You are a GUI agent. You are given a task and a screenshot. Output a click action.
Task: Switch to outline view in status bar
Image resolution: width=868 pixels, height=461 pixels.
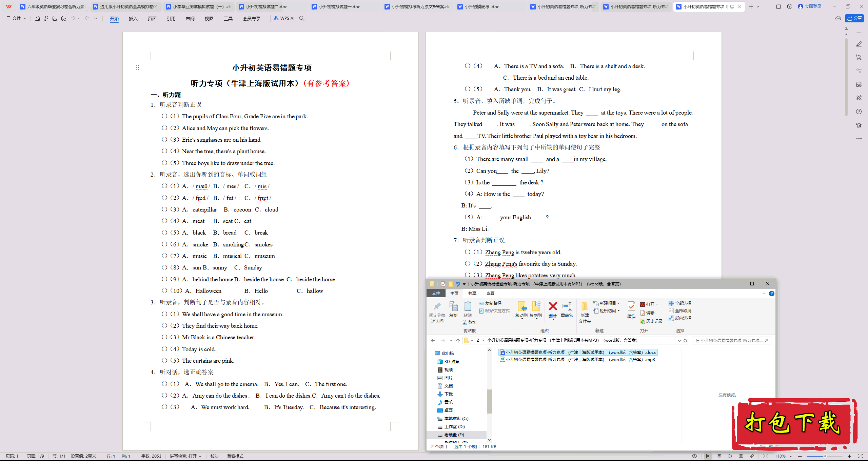point(719,456)
